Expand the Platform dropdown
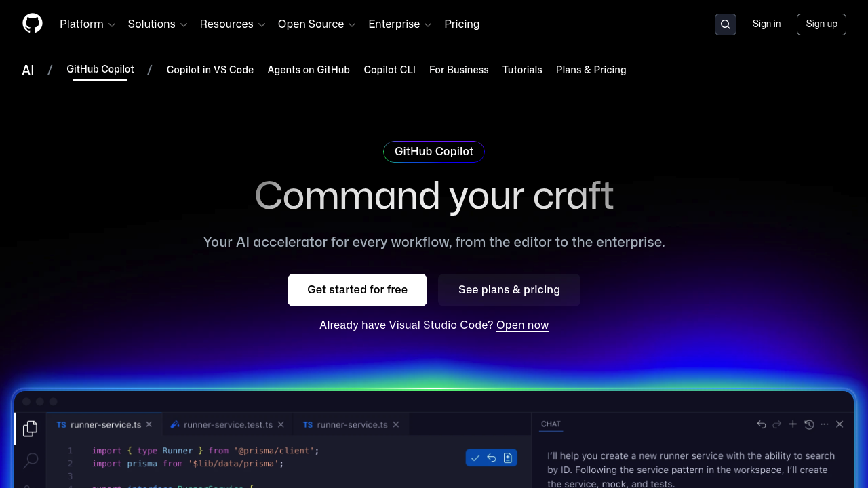 (87, 24)
